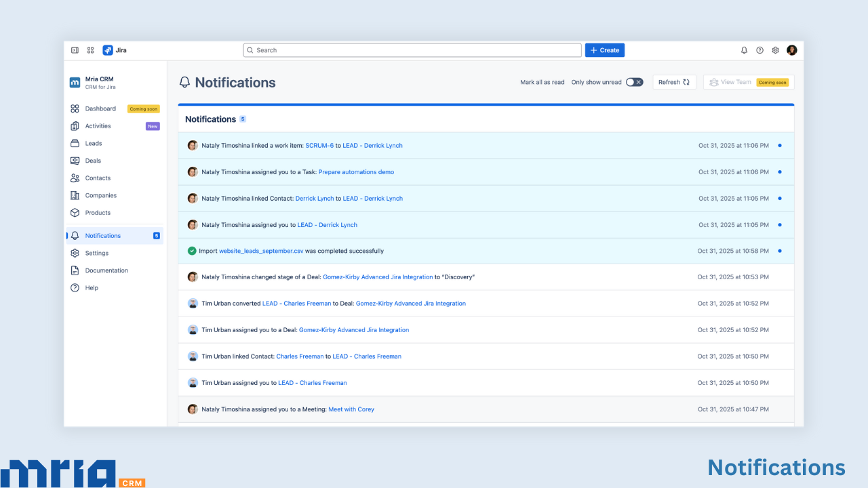Open the help question mark in the top bar
The width and height of the screenshot is (868, 488).
[759, 50]
